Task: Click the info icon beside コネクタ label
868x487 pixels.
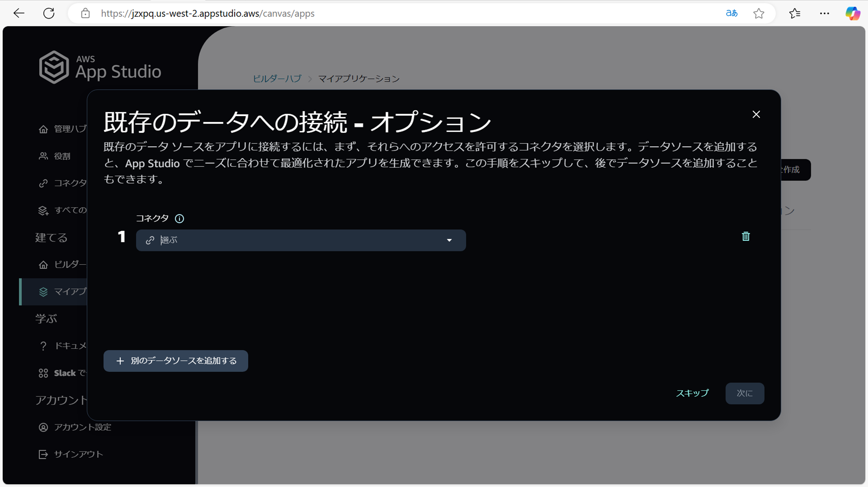Action: click(179, 219)
